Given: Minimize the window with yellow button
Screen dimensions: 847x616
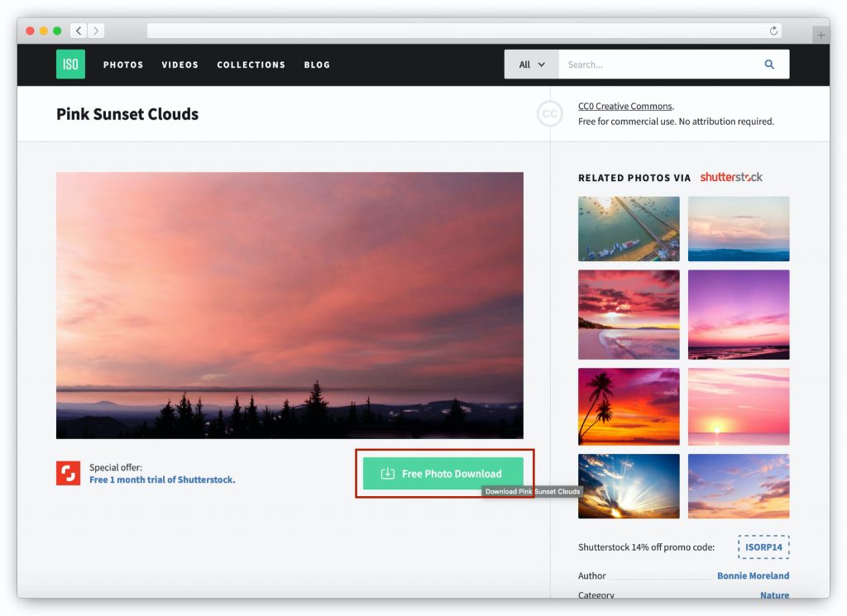Looking at the screenshot, I should [x=44, y=31].
